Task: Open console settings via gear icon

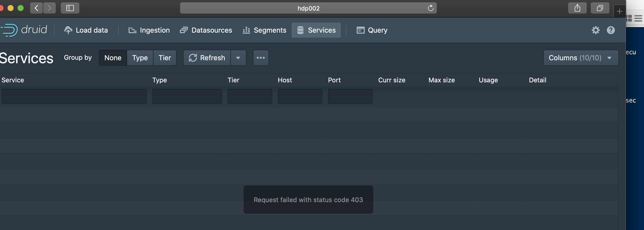Action: [596, 30]
